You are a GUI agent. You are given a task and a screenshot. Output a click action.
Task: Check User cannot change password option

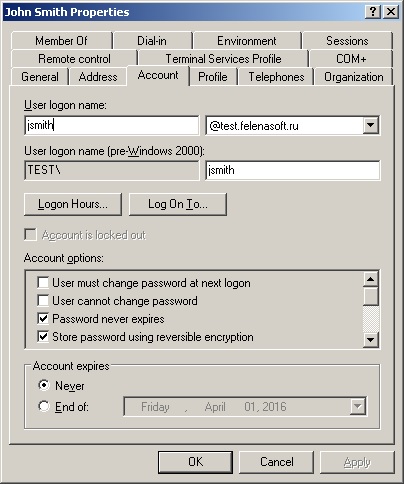[x=43, y=301]
